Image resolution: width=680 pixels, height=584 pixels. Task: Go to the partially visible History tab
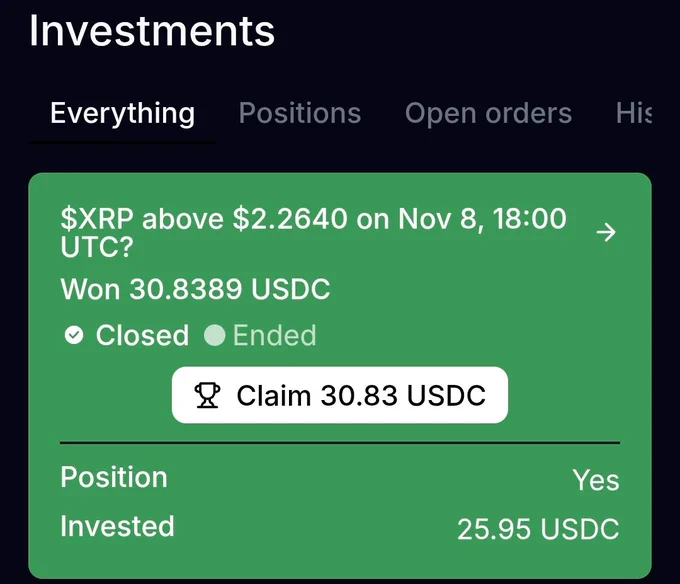633,113
